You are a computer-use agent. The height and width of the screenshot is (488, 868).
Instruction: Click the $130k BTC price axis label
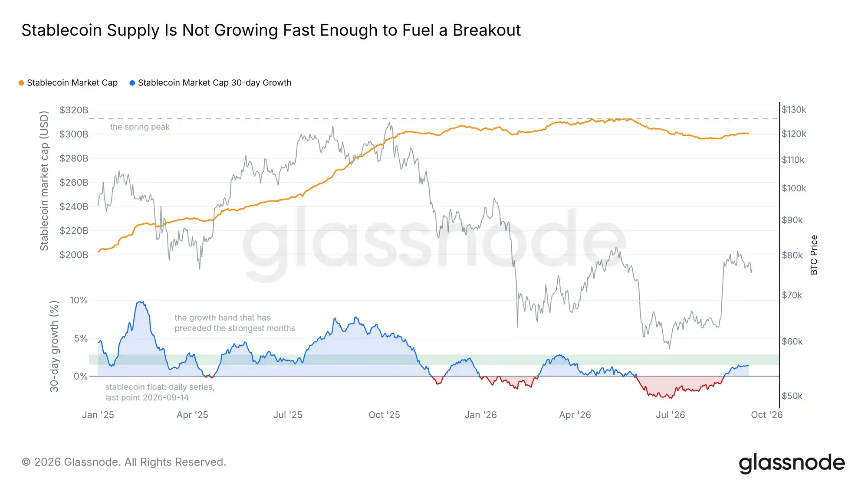pyautogui.click(x=794, y=110)
